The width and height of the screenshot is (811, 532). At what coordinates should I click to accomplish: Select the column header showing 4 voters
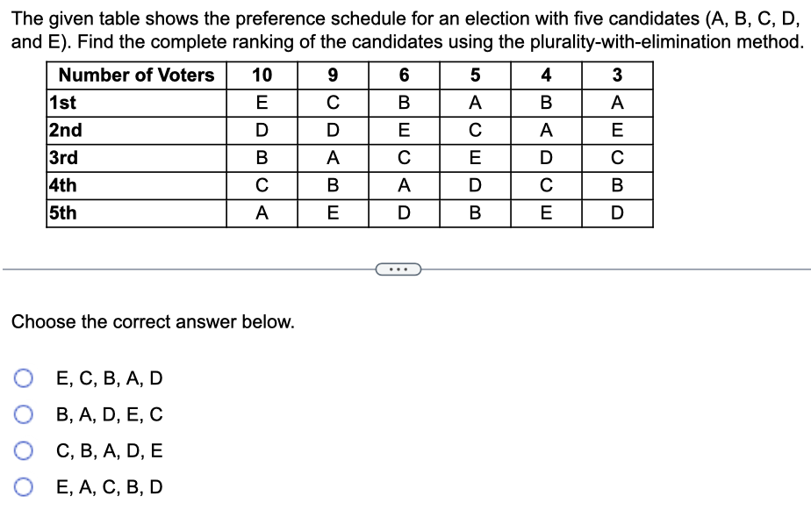[547, 75]
